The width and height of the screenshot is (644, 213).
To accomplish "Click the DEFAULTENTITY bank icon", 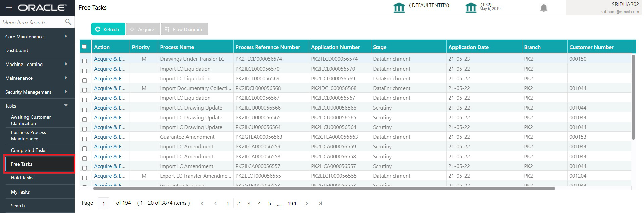I will tap(399, 7).
